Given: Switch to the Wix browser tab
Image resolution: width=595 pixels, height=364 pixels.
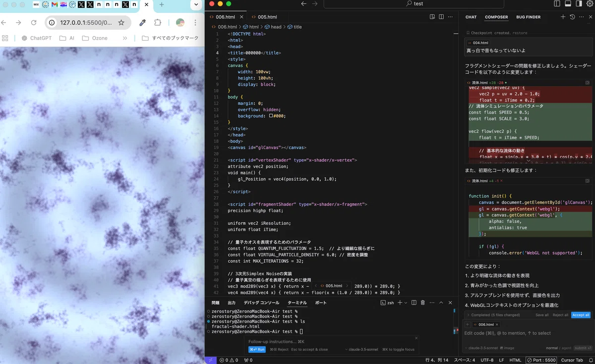Looking at the screenshot, I should pos(36,4).
